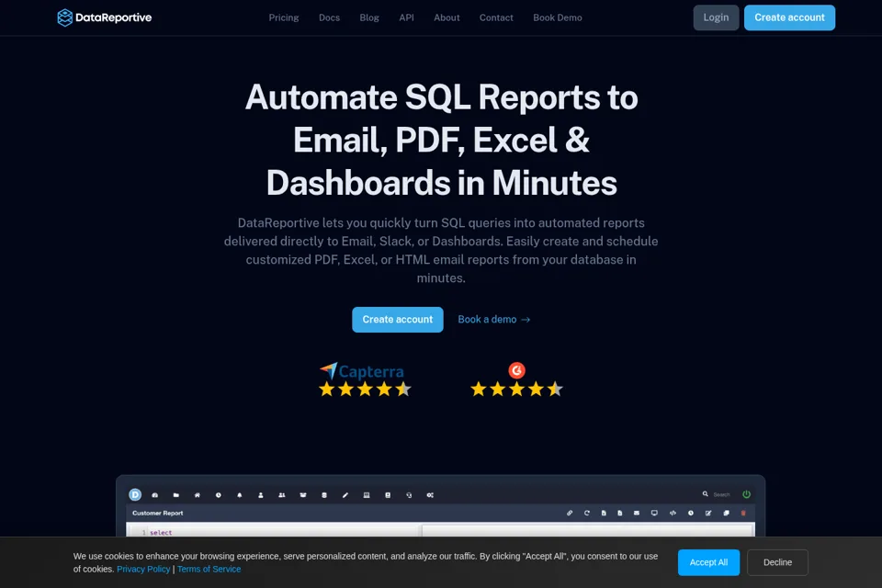Click the dashboard gauge icon in app toolbar
Screen dimensions: 882x588
click(155, 495)
